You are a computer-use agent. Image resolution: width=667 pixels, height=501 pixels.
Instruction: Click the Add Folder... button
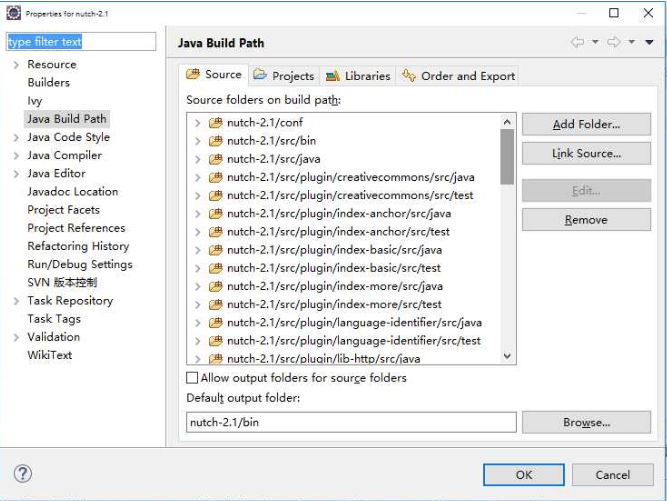[586, 124]
